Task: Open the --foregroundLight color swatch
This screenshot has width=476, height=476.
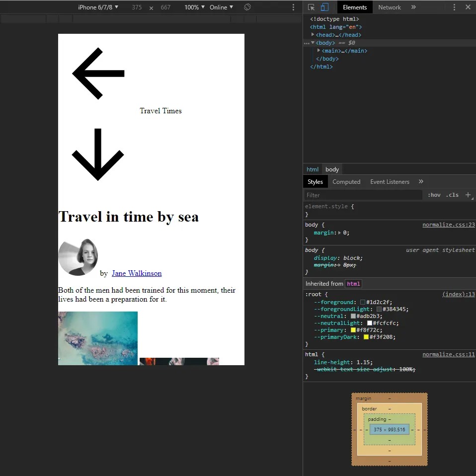Action: pos(379,309)
